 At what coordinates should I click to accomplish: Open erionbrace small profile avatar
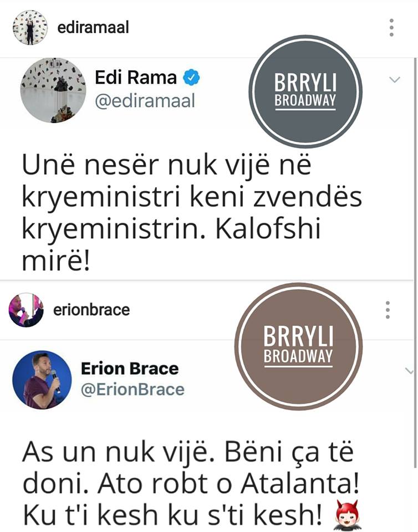pyautogui.click(x=26, y=310)
